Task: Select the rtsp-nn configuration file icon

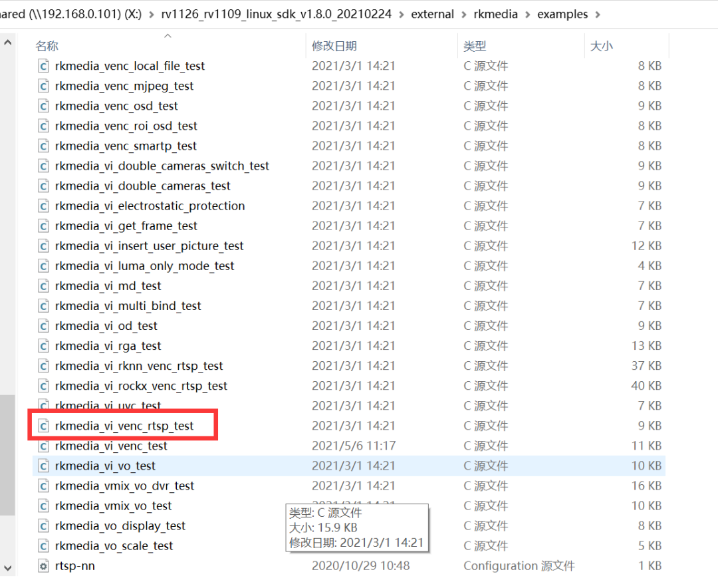Action: click(44, 566)
